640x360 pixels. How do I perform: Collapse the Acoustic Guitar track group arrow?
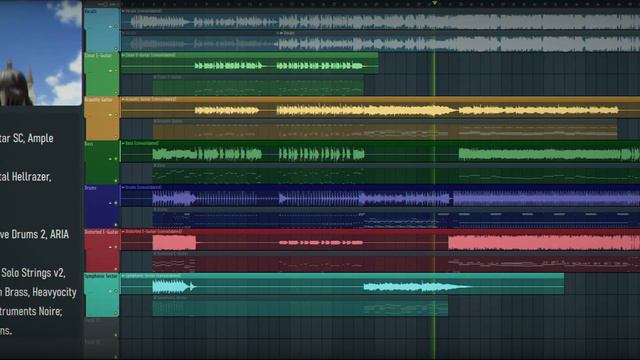tap(110, 115)
